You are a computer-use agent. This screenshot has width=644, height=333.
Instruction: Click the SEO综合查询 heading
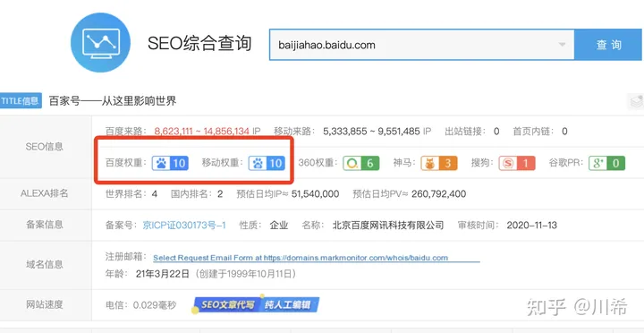click(199, 43)
